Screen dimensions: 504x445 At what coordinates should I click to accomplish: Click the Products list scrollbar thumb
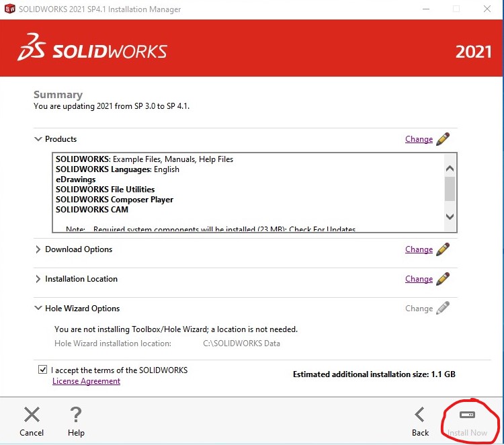450,188
